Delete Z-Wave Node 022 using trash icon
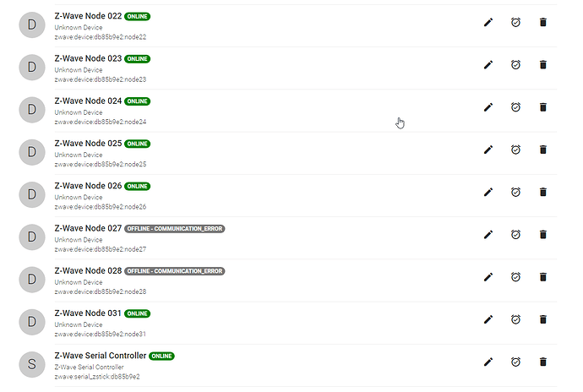The height and width of the screenshot is (392, 583). [543, 22]
